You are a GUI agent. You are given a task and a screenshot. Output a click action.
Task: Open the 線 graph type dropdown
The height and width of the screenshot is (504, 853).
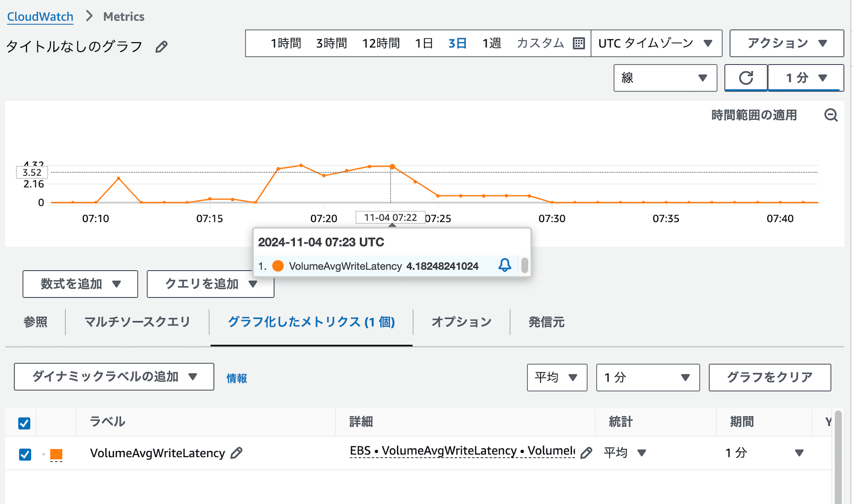click(665, 78)
